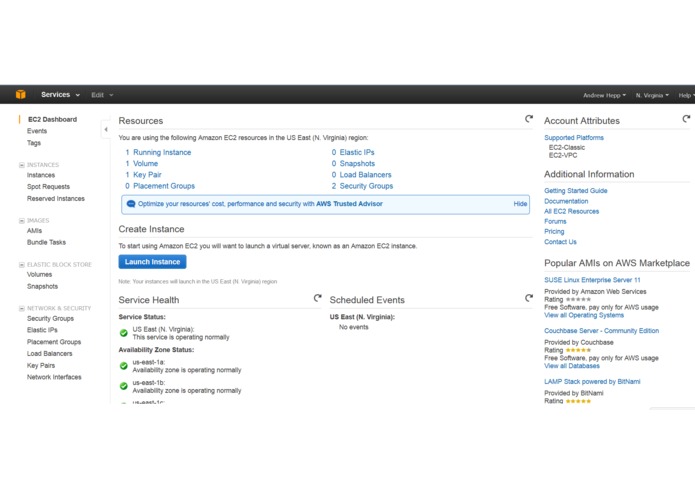Open sidebar Load Balancers item

[49, 354]
